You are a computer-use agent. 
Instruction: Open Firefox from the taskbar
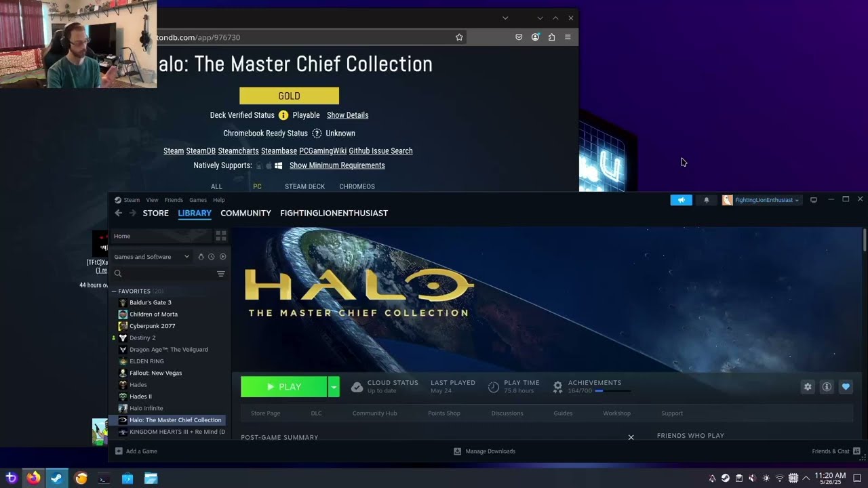coord(33,478)
